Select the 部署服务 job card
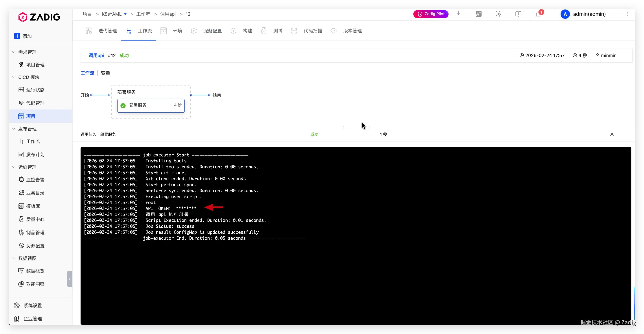 coord(151,105)
